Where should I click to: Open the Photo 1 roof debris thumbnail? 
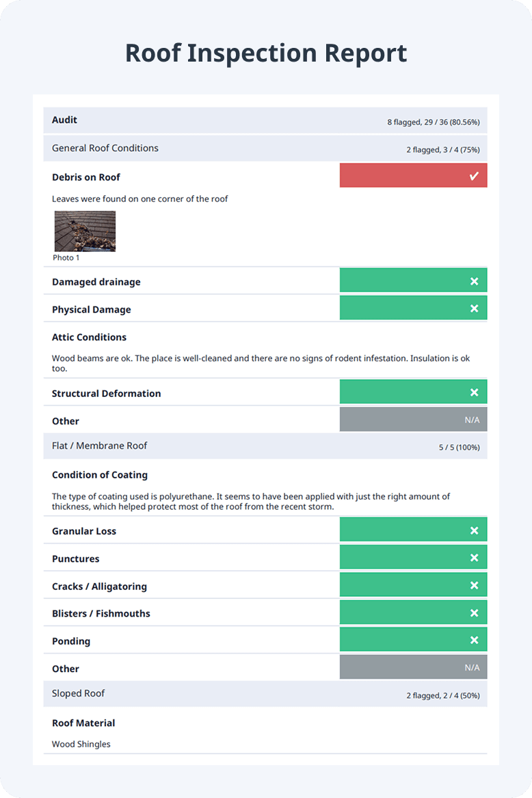pos(85,231)
